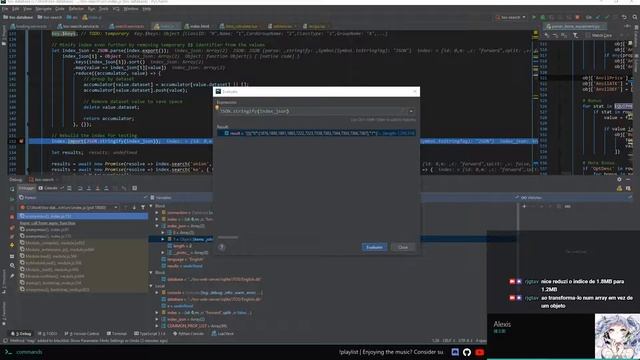This screenshot has height=360, width=640.
Task: Click the Debug panel settings gear icon
Action: (x=619, y=179)
